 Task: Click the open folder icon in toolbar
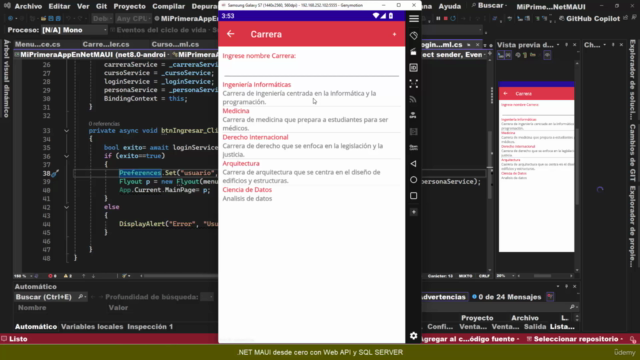click(x=43, y=19)
